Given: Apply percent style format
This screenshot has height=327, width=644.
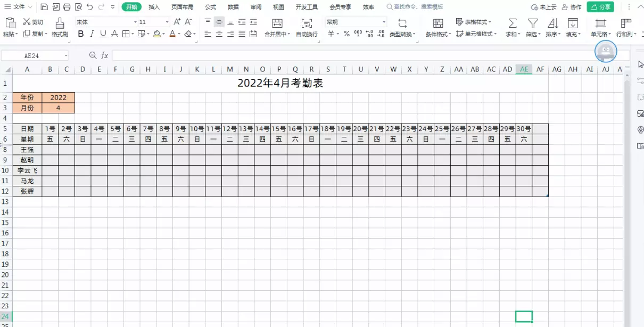Looking at the screenshot, I should click(x=346, y=34).
